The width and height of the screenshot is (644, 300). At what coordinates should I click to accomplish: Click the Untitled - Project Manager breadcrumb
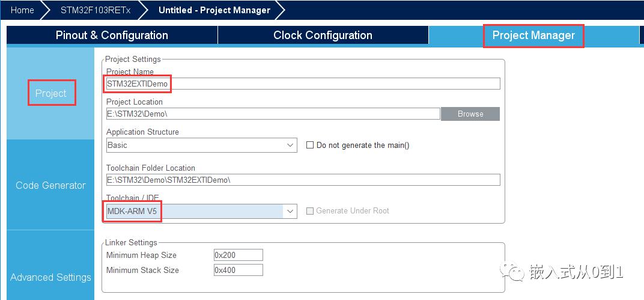tap(214, 10)
